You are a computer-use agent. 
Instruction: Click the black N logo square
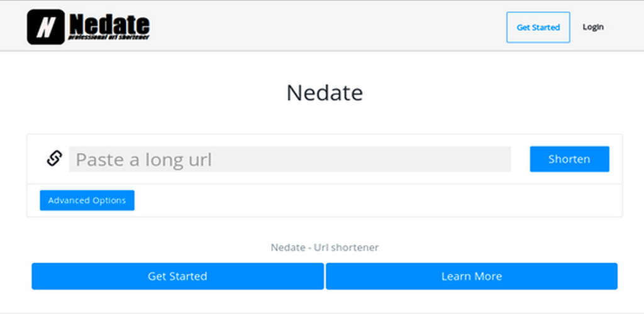[x=45, y=27]
